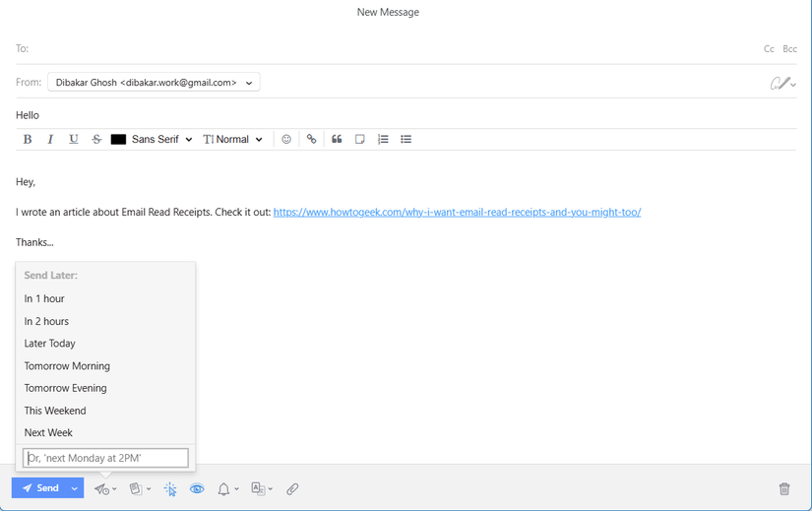
Task: Open the Sans Serif font dropdown
Action: (161, 139)
